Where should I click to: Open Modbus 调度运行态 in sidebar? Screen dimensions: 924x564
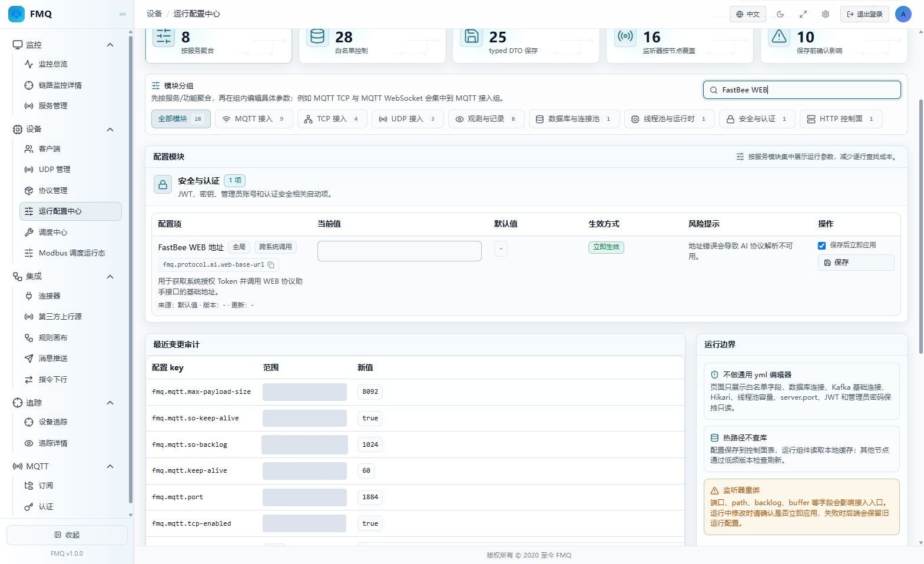(71, 253)
